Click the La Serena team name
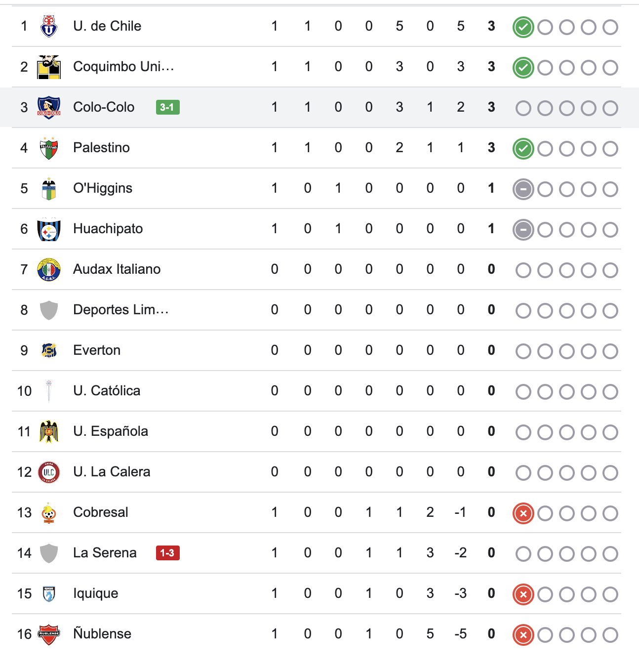 click(105, 553)
